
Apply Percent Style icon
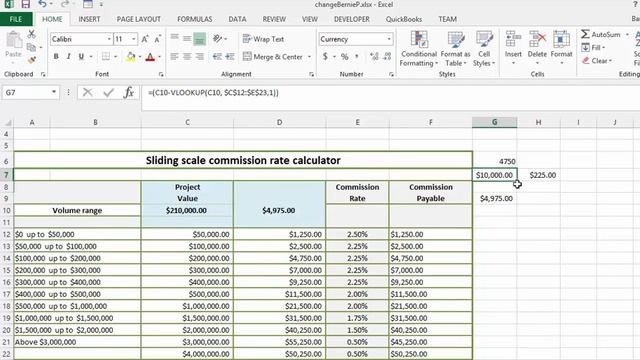point(345,57)
